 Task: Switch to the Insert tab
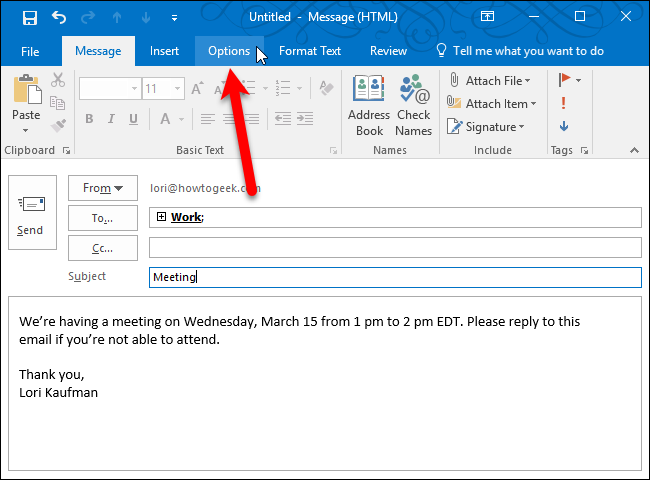tap(164, 51)
